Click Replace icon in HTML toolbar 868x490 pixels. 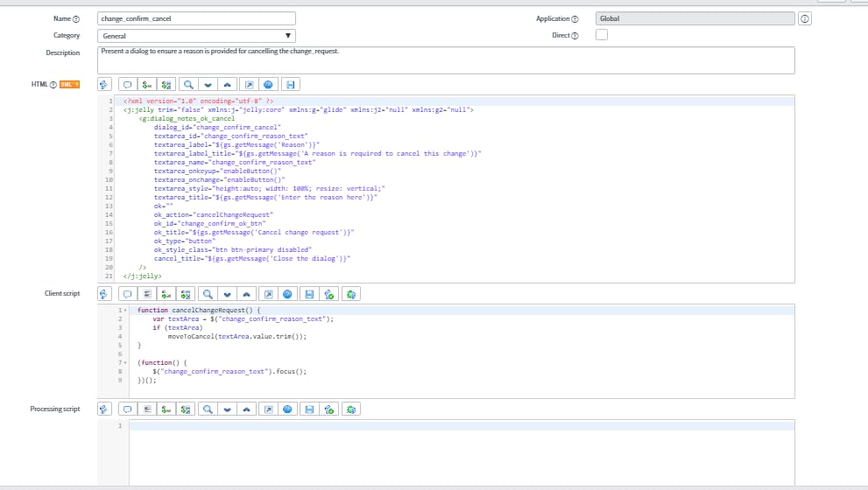(146, 85)
